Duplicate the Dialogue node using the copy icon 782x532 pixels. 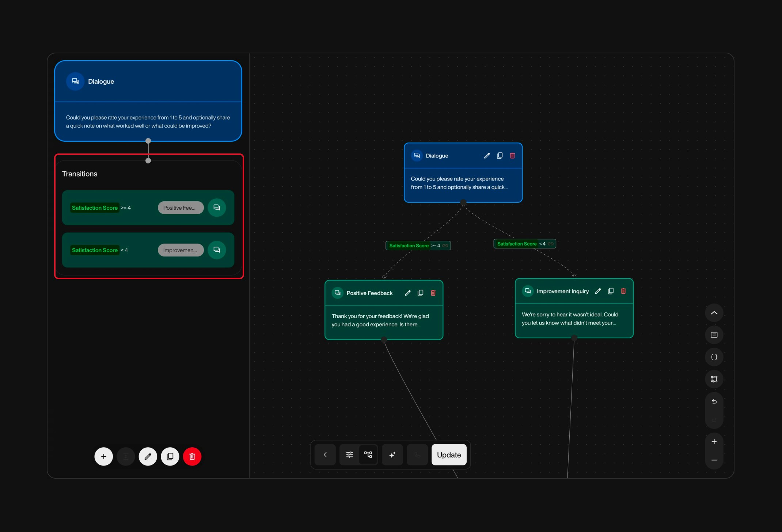(500, 155)
